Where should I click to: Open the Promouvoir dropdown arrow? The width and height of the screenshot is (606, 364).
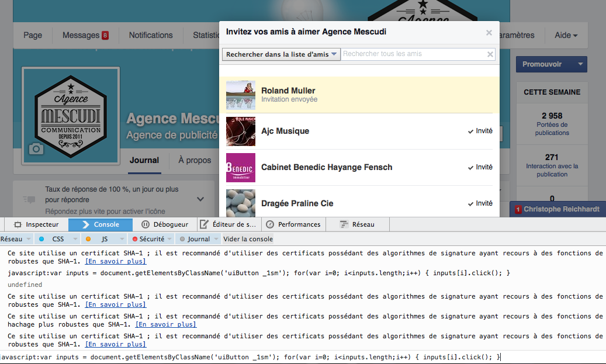(x=580, y=64)
